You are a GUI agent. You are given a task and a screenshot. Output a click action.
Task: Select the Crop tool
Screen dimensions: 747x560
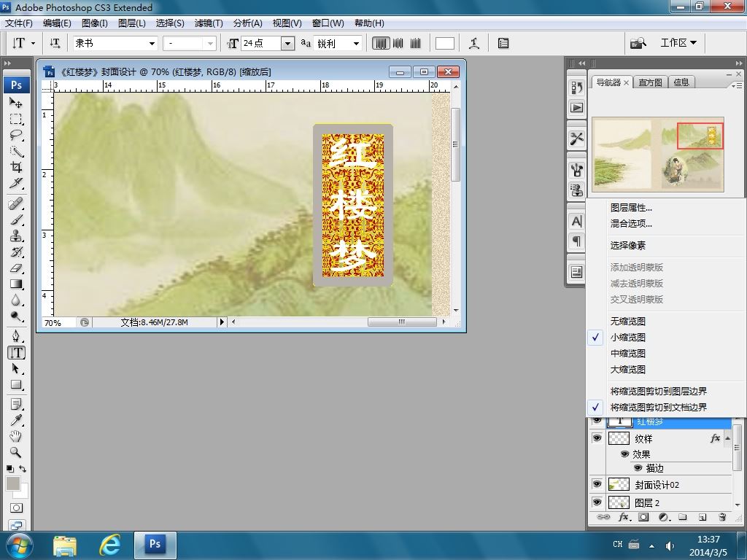point(16,167)
